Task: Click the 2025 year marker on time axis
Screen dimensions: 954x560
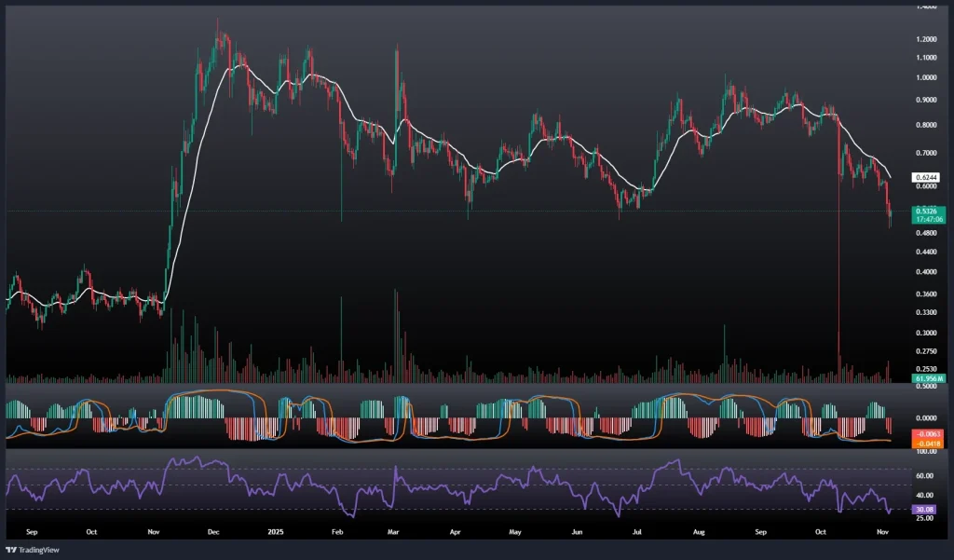Action: click(x=275, y=531)
